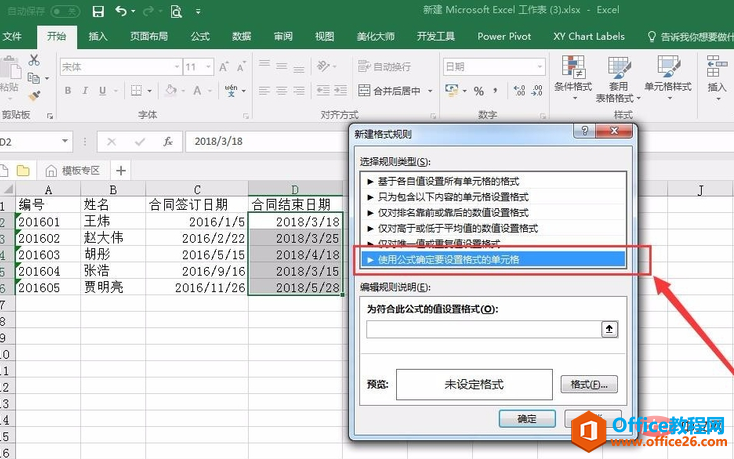Expand Font group dialog launcher

tap(246, 116)
